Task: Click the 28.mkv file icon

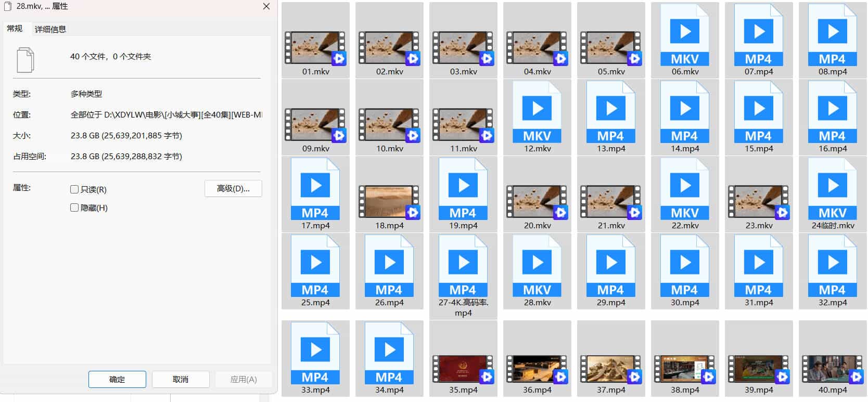Action: pyautogui.click(x=537, y=266)
